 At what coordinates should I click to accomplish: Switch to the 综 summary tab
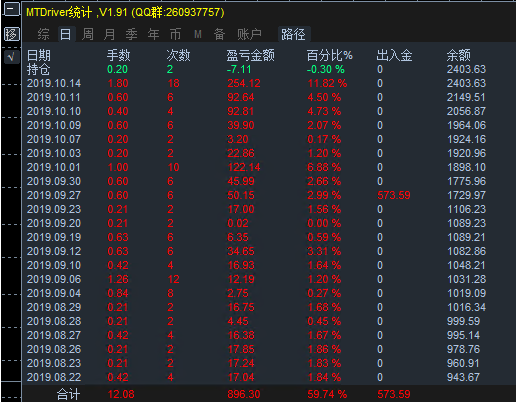[43, 34]
